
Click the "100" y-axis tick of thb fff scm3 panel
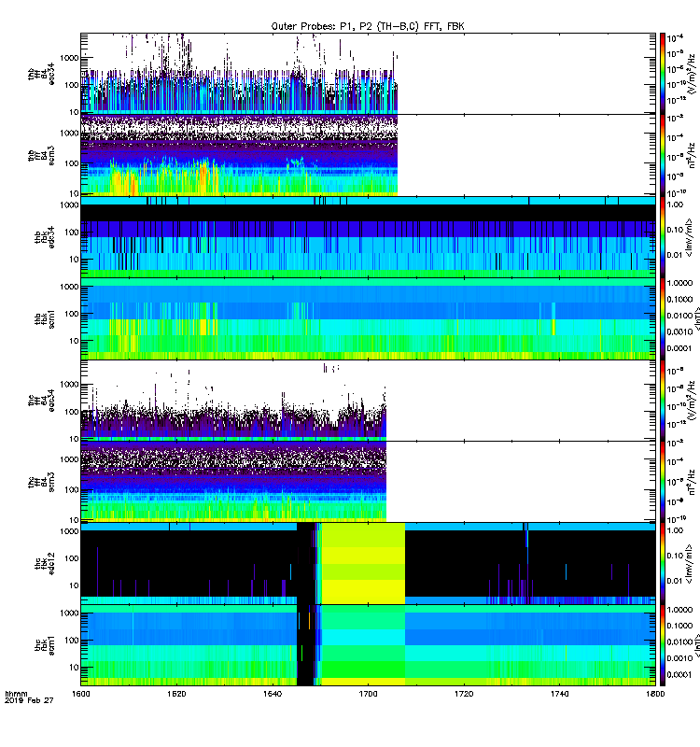[72, 163]
